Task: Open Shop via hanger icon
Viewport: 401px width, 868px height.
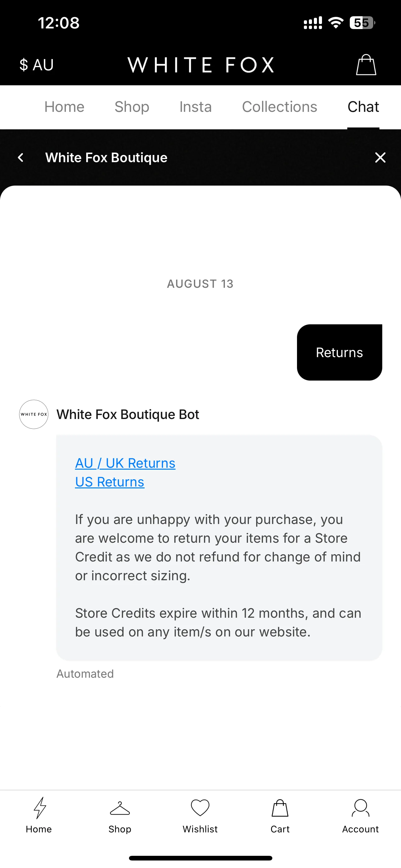Action: [120, 808]
